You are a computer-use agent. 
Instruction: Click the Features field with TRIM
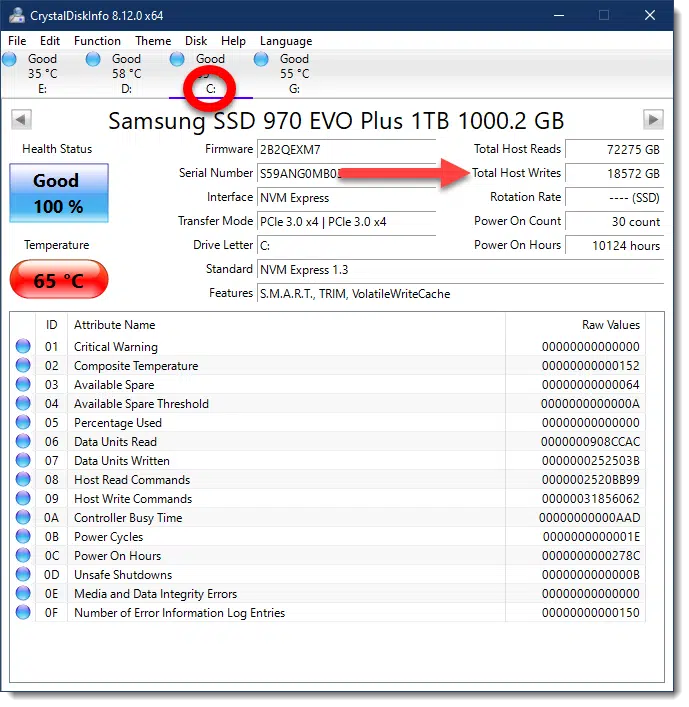460,294
